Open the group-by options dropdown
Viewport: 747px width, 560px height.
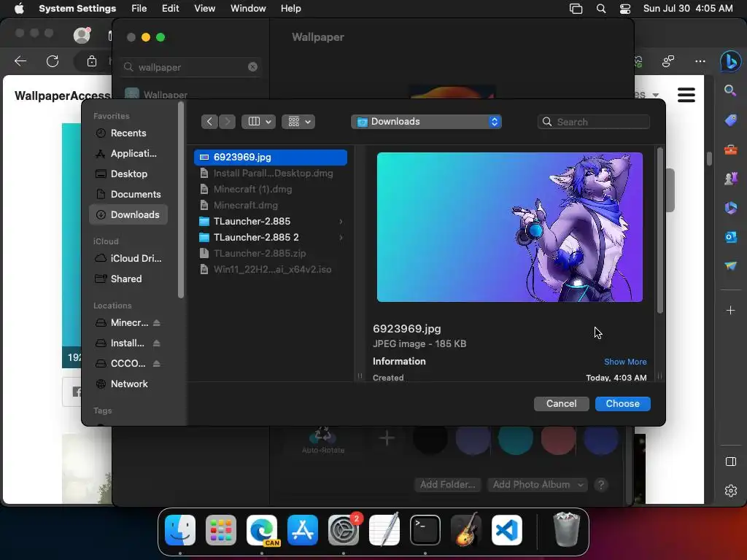click(x=298, y=122)
